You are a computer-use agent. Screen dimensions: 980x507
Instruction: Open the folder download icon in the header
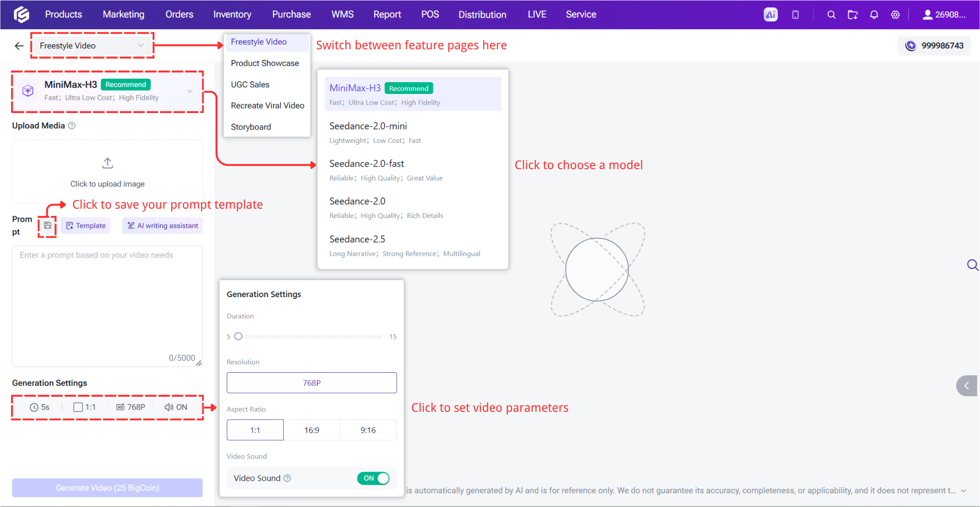pos(852,15)
